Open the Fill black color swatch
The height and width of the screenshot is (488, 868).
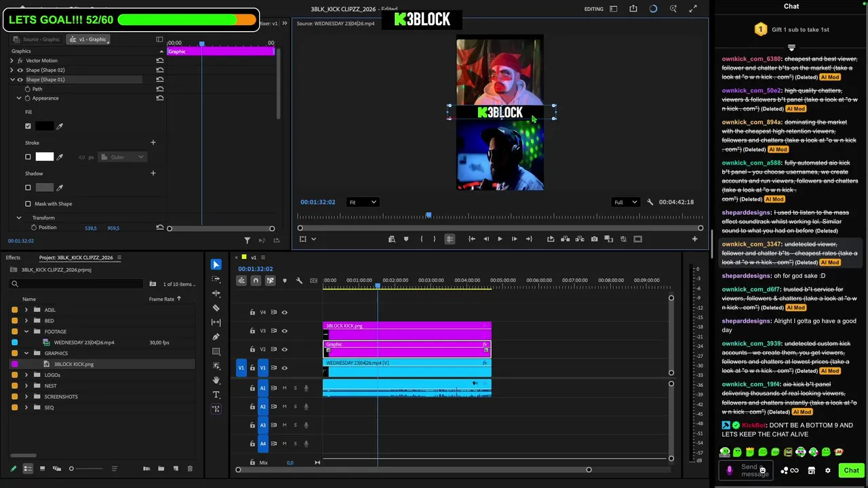coord(44,126)
